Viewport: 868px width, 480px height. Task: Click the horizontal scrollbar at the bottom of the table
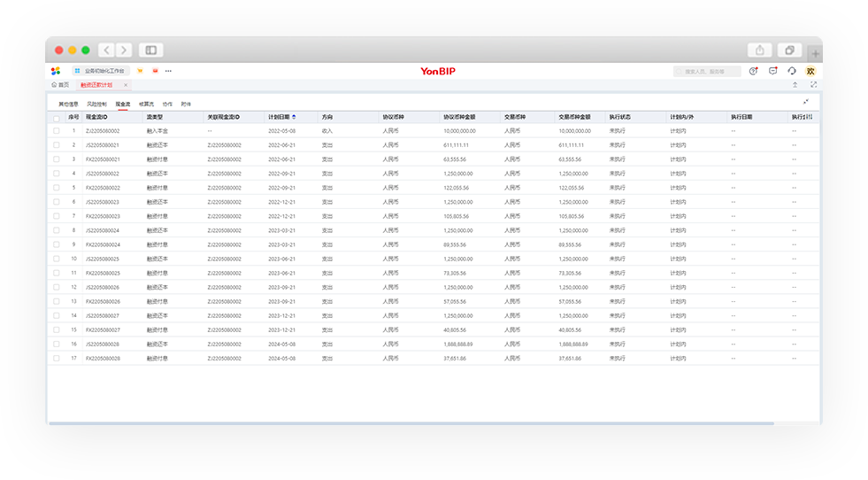point(411,423)
